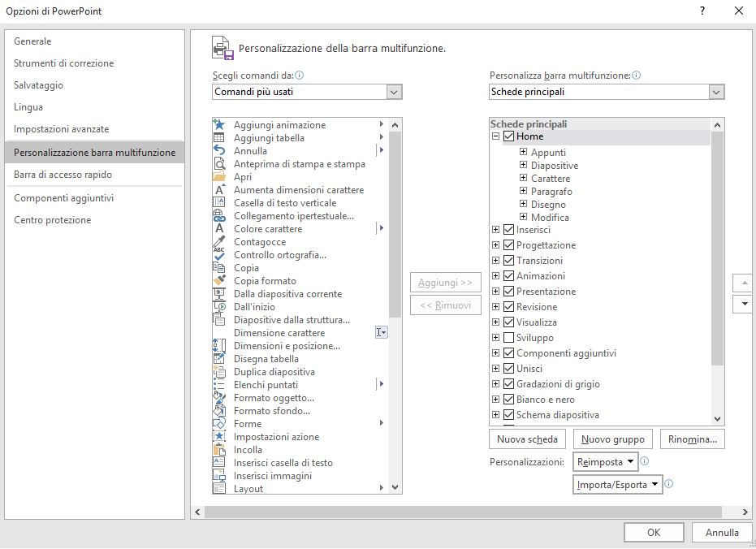Click the Annulla cancel button
756x549 pixels.
tap(722, 533)
